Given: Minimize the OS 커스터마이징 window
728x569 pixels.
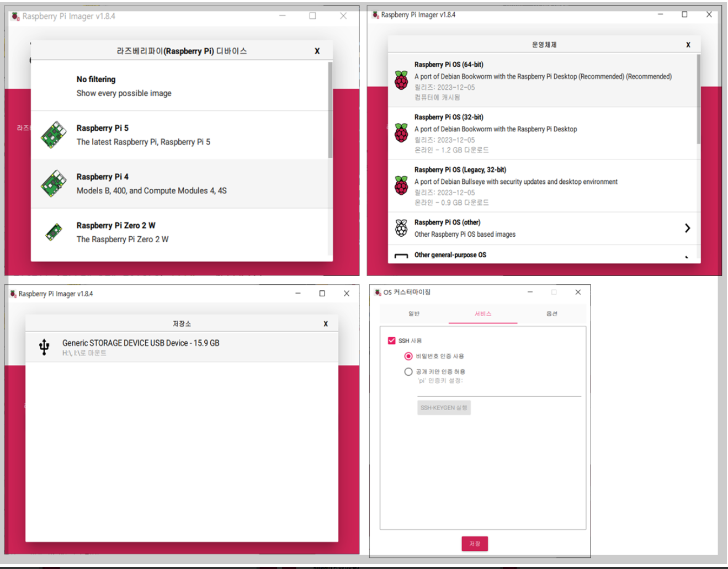Looking at the screenshot, I should click(530, 292).
